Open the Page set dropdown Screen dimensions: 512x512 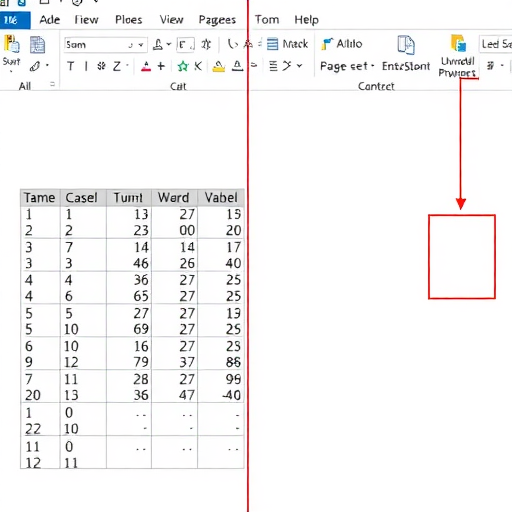coord(373,65)
